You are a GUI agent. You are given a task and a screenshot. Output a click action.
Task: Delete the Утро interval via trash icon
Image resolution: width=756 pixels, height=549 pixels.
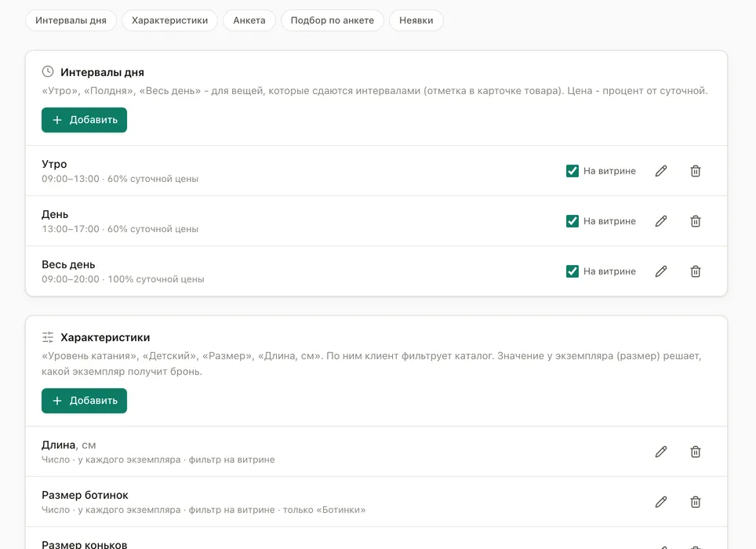(x=696, y=171)
